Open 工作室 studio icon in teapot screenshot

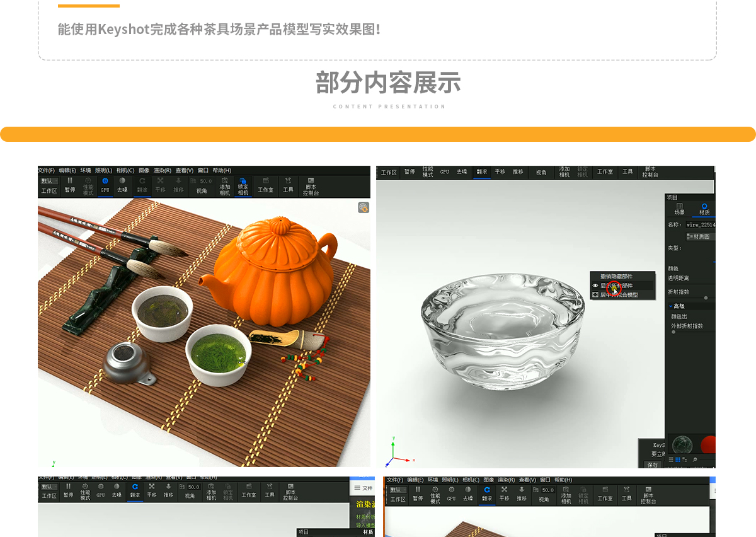pyautogui.click(x=266, y=180)
